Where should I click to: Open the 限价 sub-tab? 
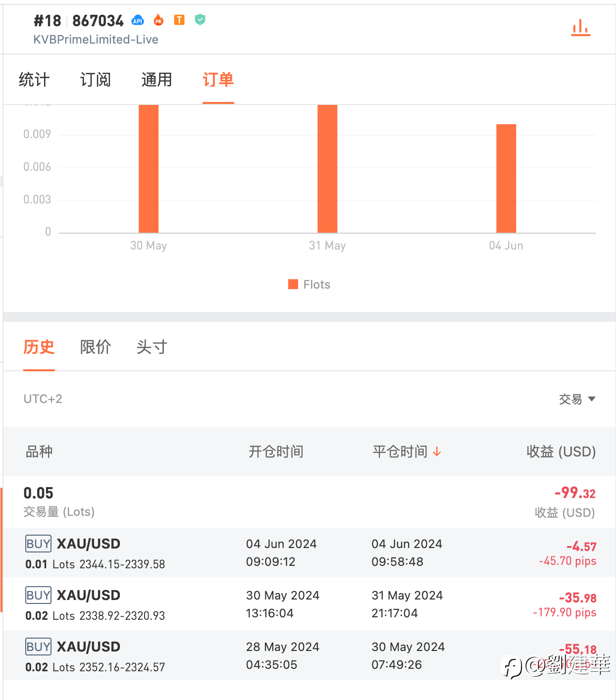pyautogui.click(x=96, y=347)
